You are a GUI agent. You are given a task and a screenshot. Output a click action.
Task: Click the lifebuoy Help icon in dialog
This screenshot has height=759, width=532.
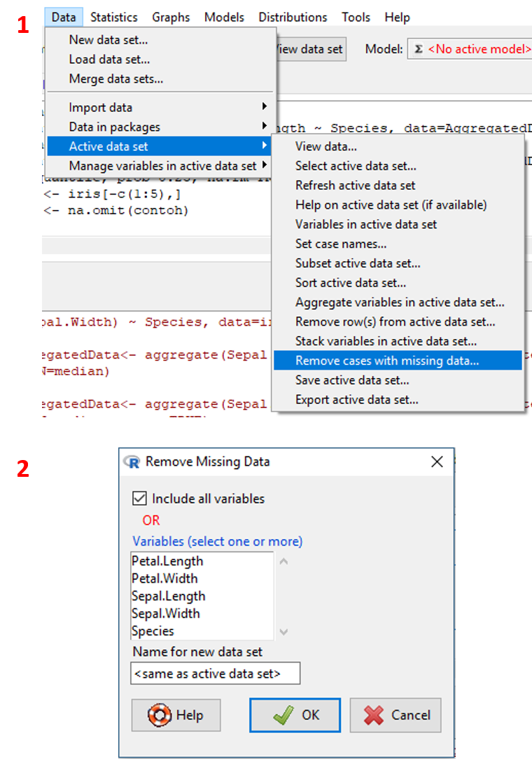pos(160,715)
